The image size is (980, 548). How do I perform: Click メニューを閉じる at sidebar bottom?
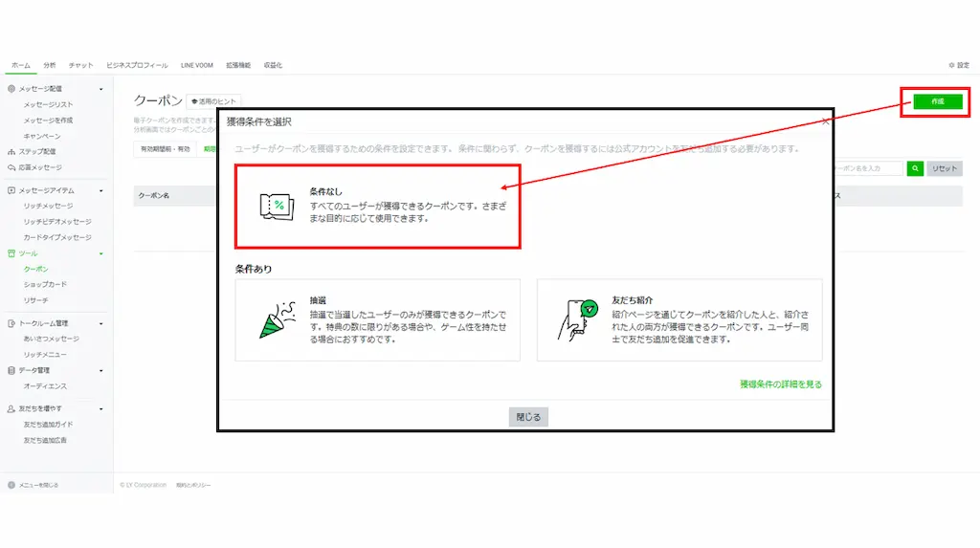[33, 485]
